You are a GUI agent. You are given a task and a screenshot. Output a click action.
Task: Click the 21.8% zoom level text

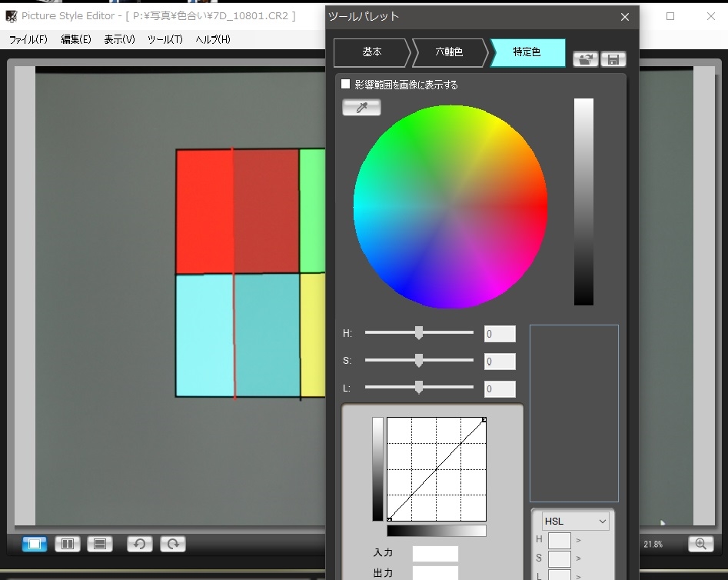pos(653,544)
